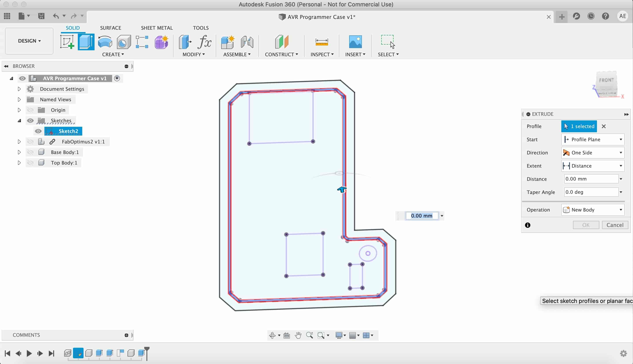
Task: Show Top Body:1 component
Action: pos(30,163)
